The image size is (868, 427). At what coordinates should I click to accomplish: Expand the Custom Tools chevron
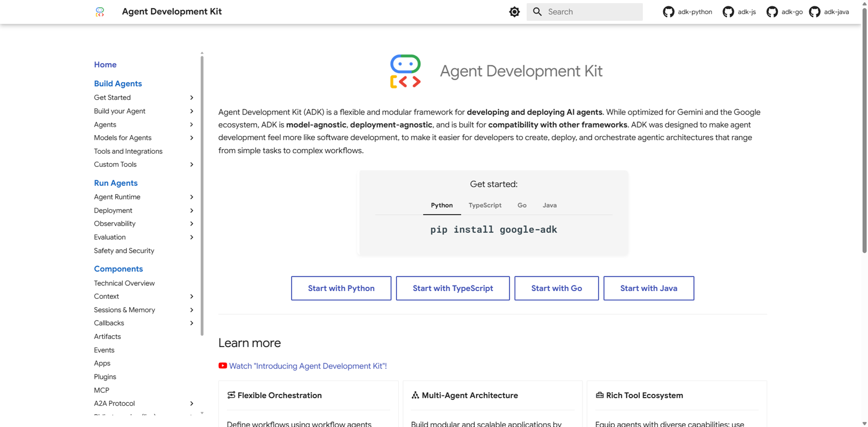point(192,165)
